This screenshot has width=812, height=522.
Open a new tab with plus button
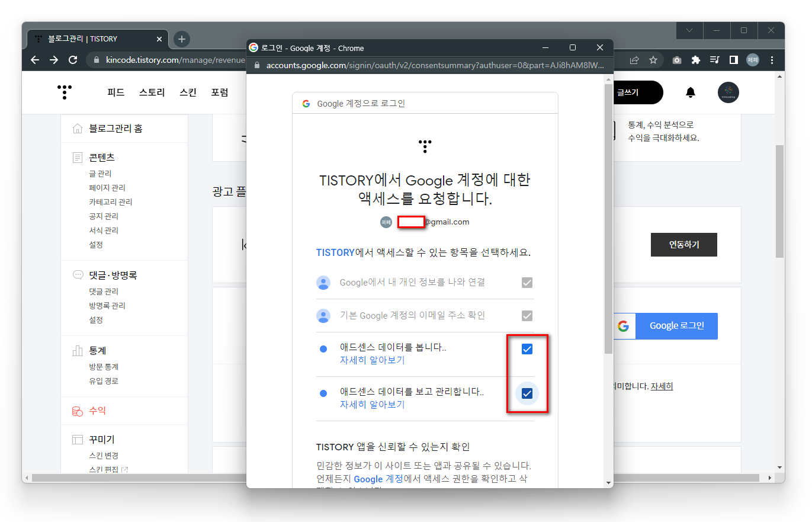tap(182, 39)
